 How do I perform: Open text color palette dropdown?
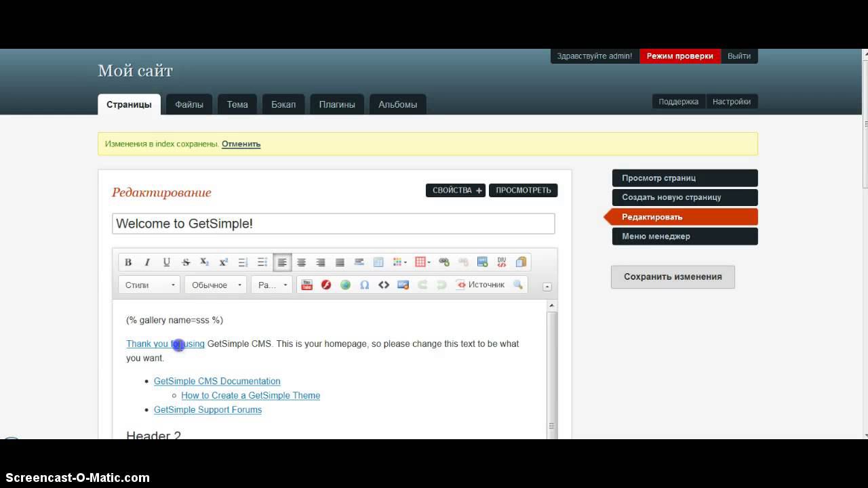(399, 262)
